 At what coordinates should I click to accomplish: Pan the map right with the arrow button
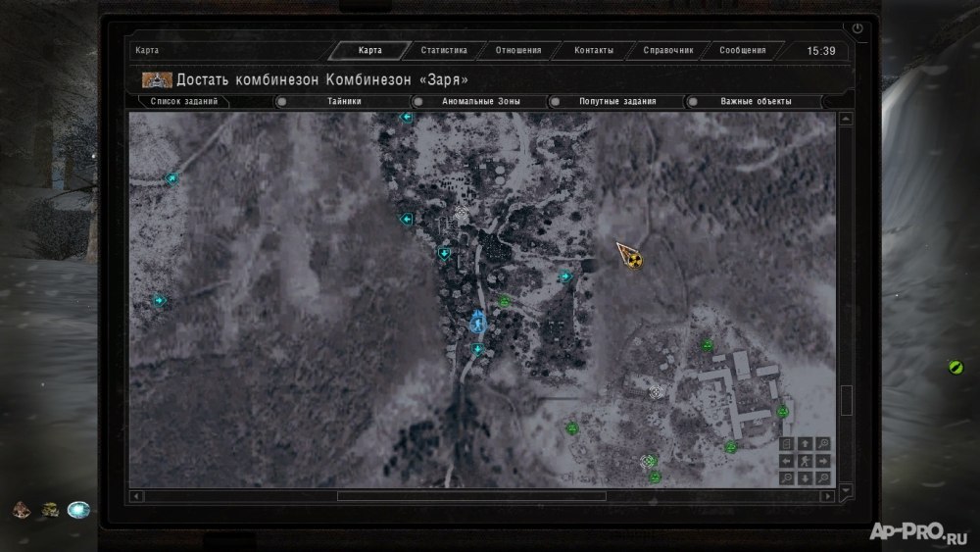(823, 460)
